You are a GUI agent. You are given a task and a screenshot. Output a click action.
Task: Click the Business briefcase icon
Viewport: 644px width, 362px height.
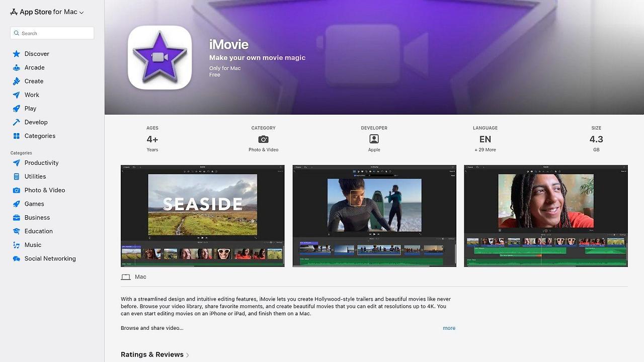click(x=17, y=218)
